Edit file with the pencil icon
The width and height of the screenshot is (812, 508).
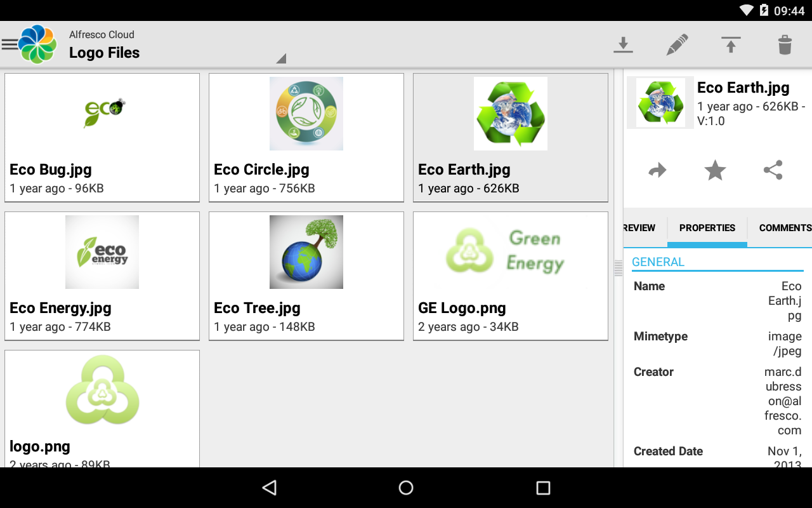click(x=678, y=45)
